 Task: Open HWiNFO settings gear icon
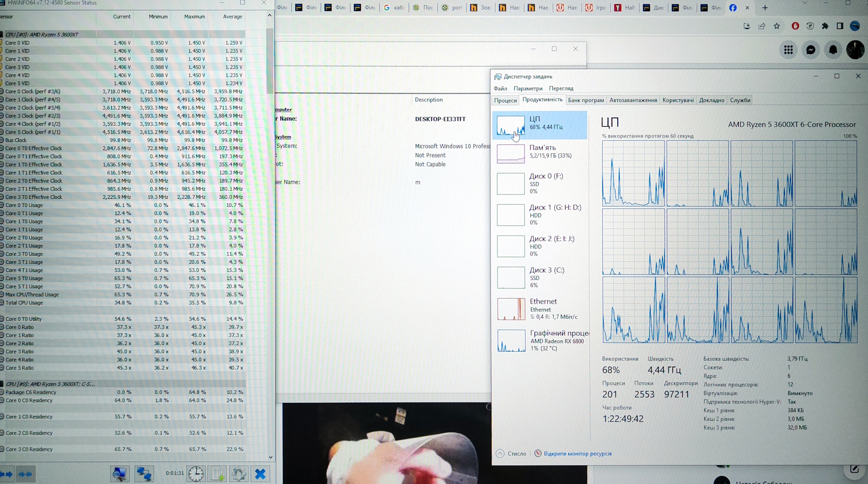point(238,473)
